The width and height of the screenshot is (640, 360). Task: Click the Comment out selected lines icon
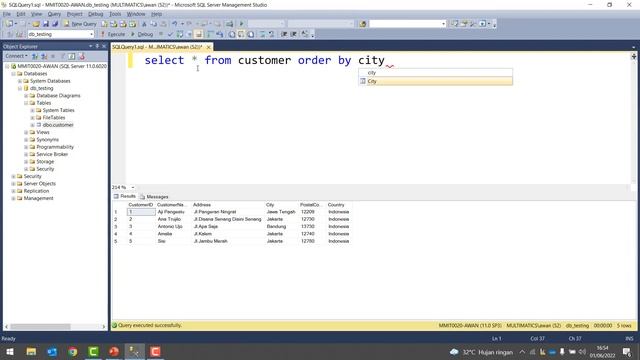pyautogui.click(x=262, y=34)
